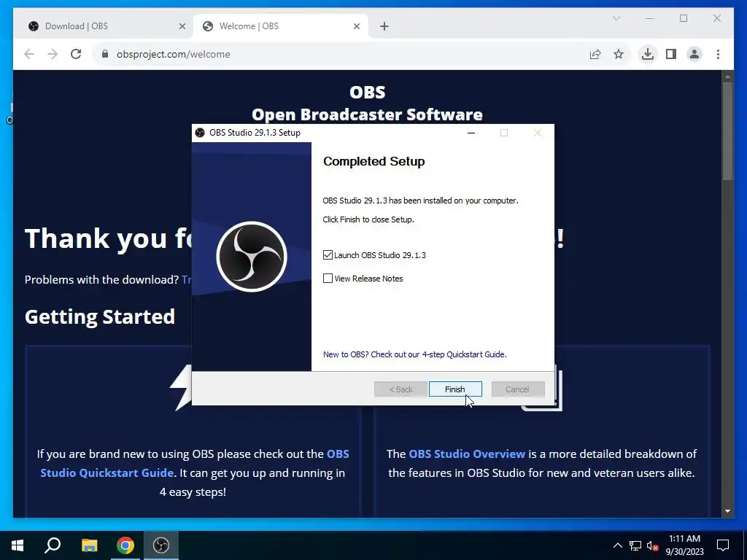This screenshot has height=560, width=747.
Task: Share this page from Chrome toolbar
Action: (x=595, y=54)
